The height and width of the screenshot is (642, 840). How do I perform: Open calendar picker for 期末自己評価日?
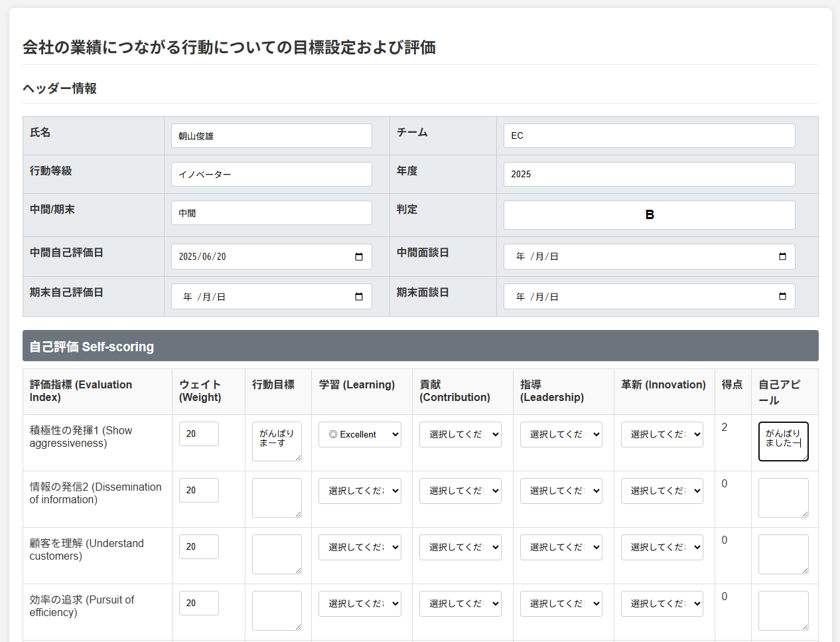coord(359,297)
